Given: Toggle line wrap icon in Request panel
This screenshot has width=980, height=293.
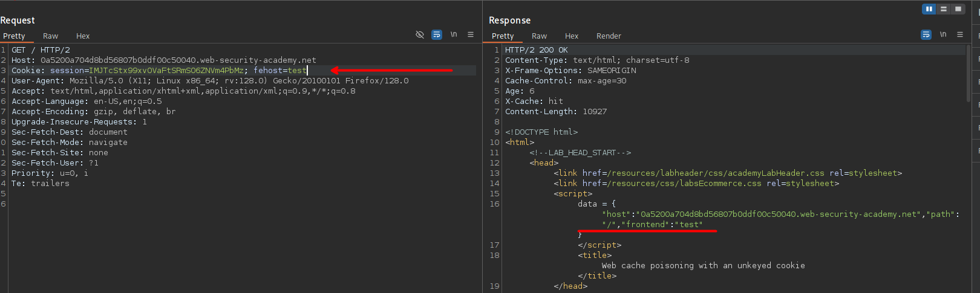Looking at the screenshot, I should (x=437, y=35).
